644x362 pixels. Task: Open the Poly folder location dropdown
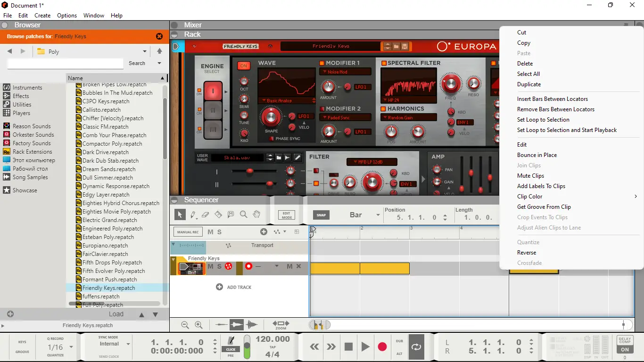[x=145, y=51]
